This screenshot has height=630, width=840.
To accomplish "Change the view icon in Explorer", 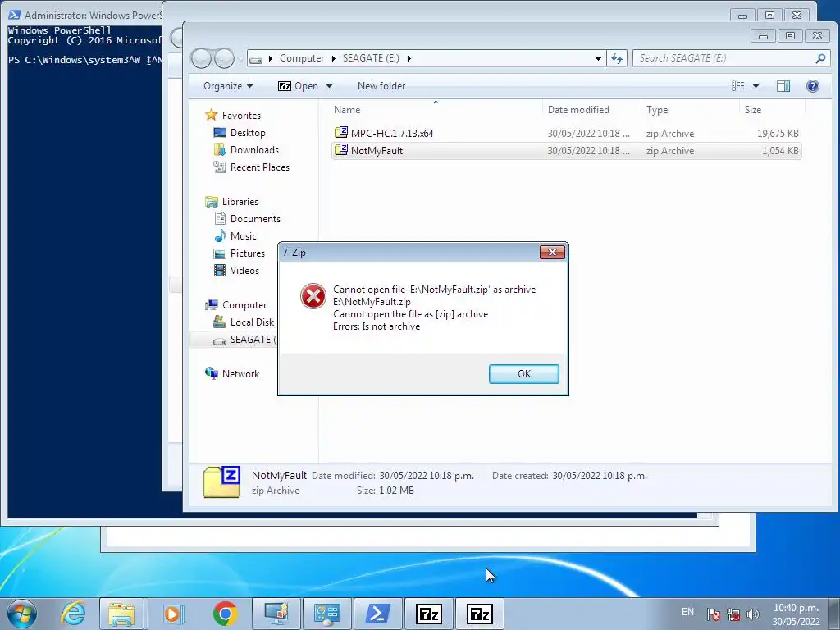I will tap(738, 85).
